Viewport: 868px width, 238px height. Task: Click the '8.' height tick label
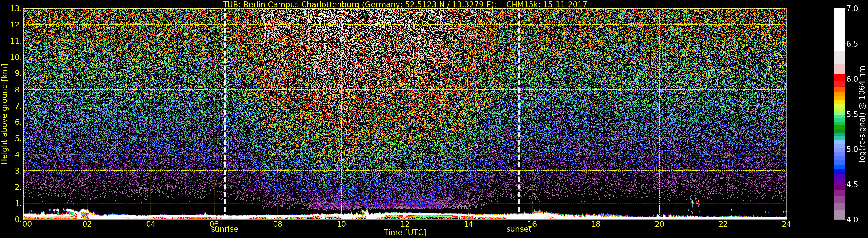(x=18, y=90)
